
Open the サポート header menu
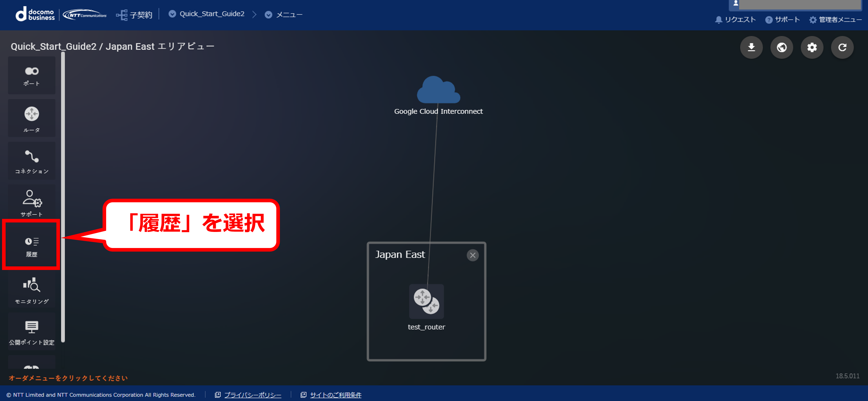[x=783, y=20]
